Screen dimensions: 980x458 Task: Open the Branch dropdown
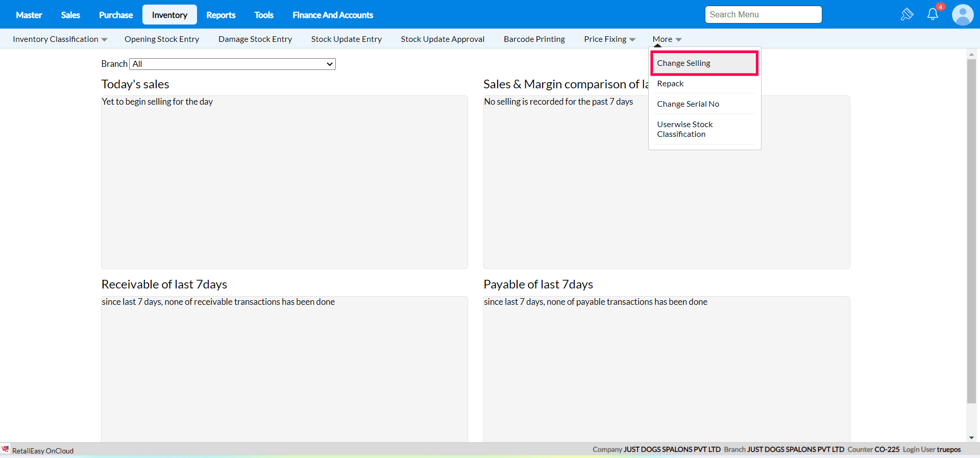click(232, 64)
